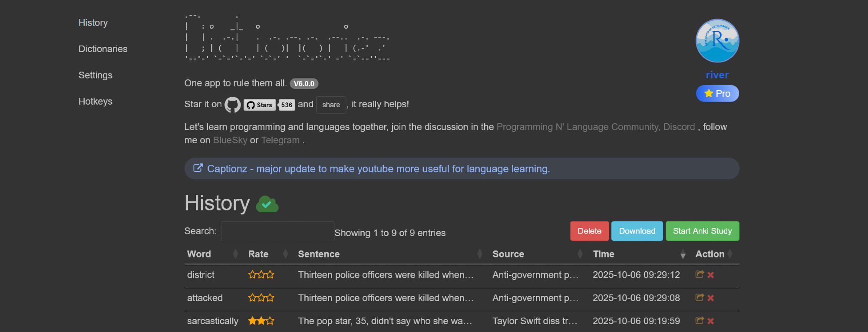Click red X on 'sarcastically' row

tap(711, 321)
